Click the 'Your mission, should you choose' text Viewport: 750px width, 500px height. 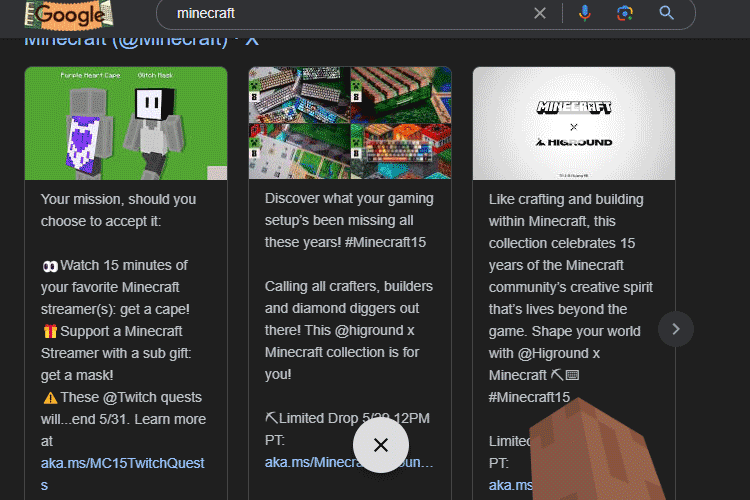[118, 210]
